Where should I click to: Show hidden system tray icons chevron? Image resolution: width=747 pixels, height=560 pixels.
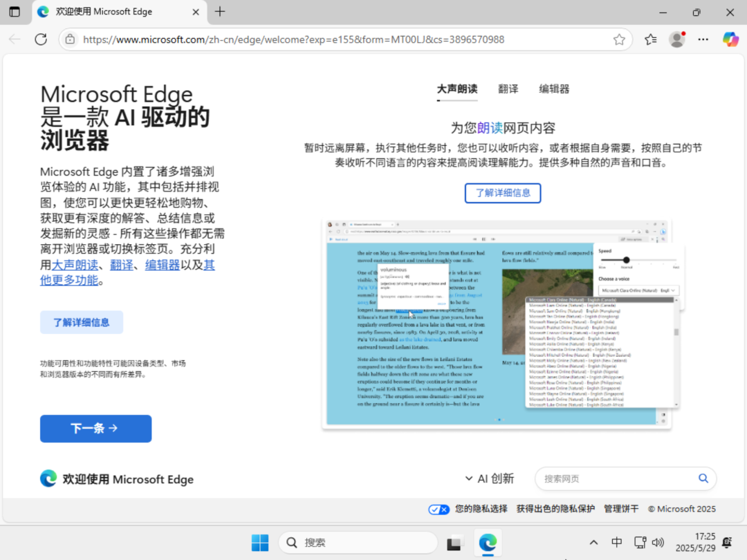pos(593,543)
